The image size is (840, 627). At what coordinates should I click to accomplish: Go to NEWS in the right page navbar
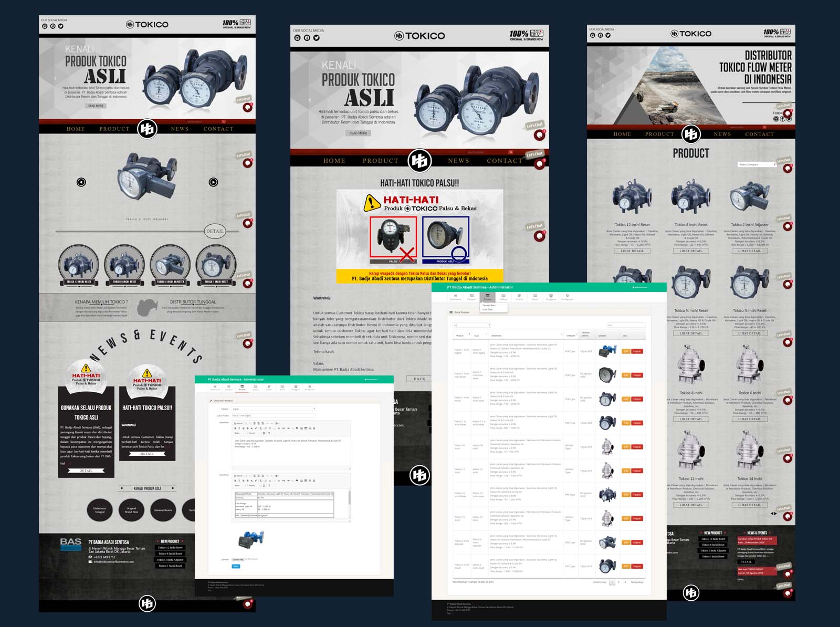722,134
